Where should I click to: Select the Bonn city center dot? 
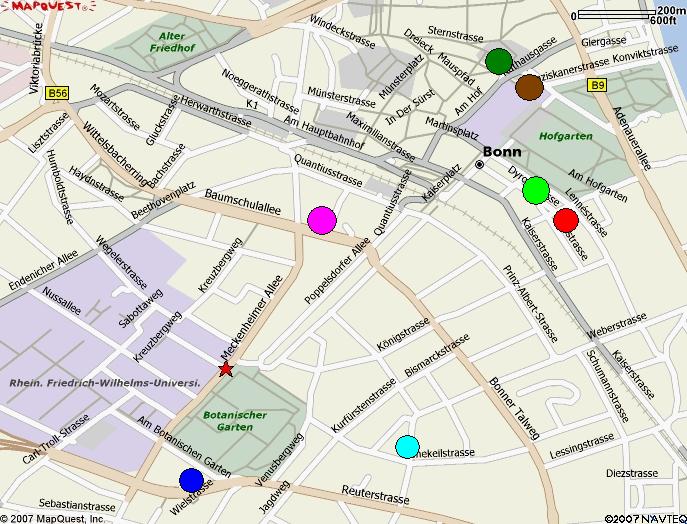tap(479, 165)
